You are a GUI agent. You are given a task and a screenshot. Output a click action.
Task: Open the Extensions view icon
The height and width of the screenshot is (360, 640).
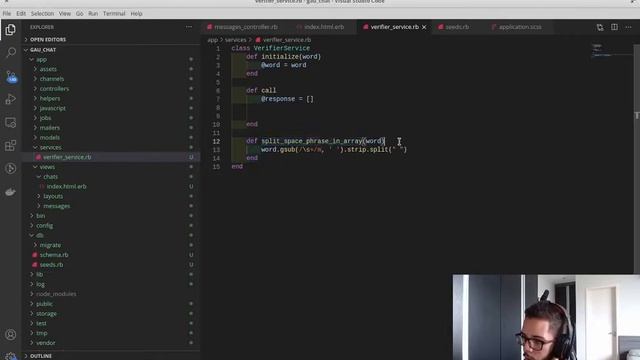[11, 145]
